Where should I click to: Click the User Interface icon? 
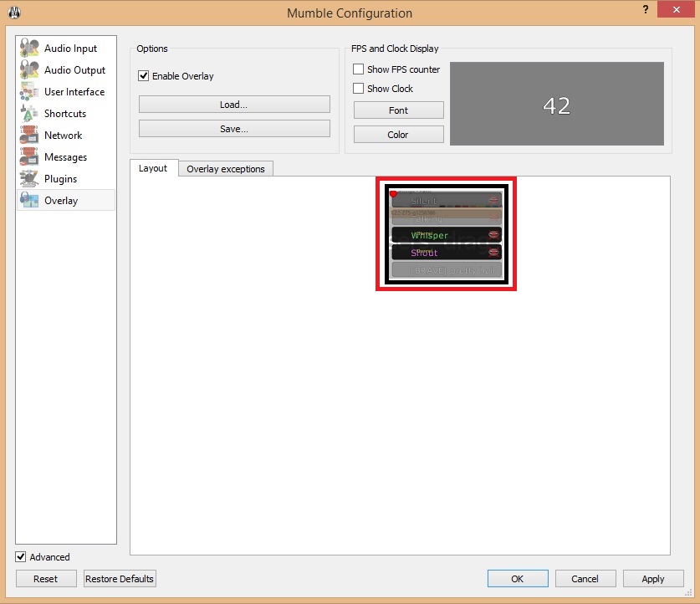click(29, 91)
